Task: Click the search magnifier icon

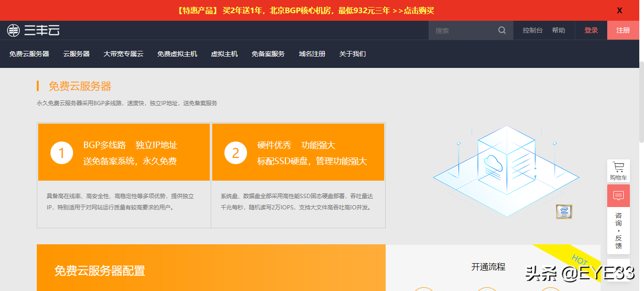Action: (x=502, y=30)
